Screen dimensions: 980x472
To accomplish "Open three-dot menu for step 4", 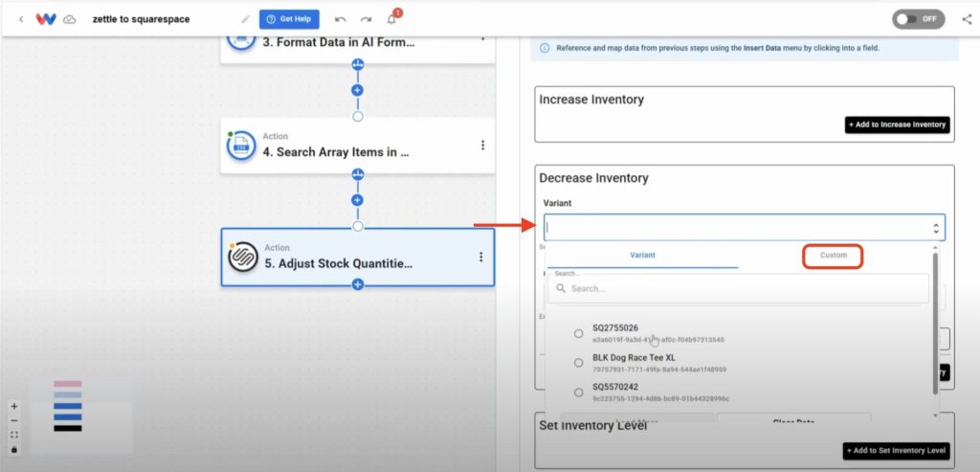I will point(482,145).
